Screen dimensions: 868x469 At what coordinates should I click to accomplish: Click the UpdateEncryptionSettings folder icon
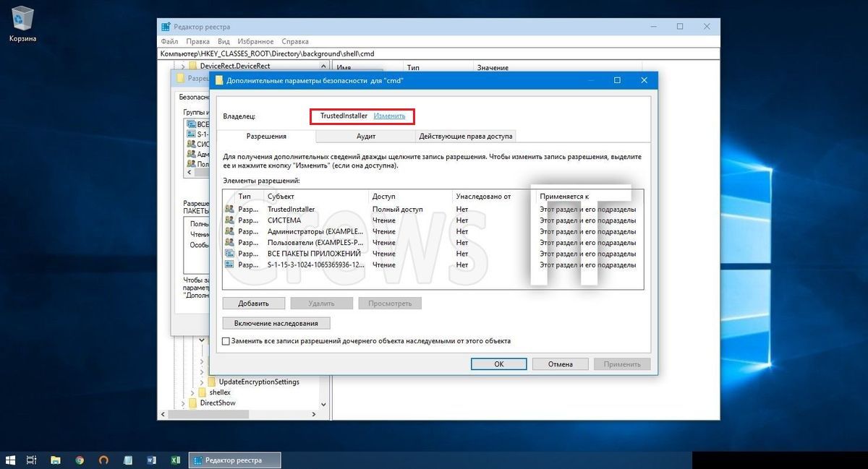pyautogui.click(x=212, y=382)
